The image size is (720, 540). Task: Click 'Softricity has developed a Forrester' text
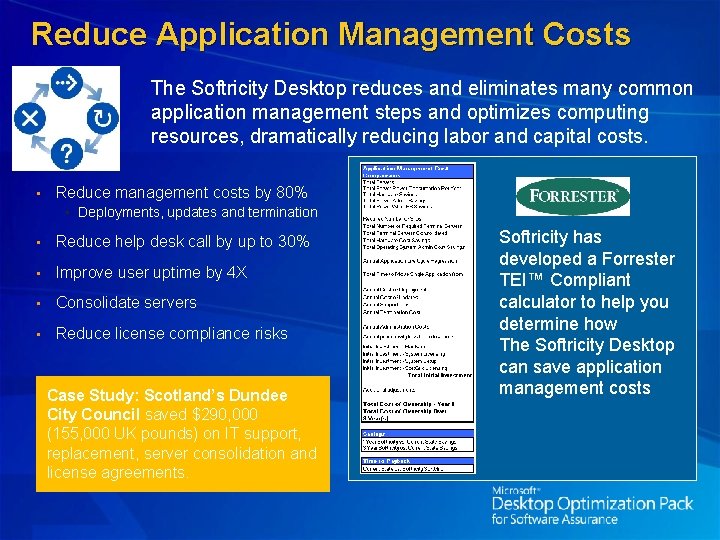pyautogui.click(x=587, y=248)
